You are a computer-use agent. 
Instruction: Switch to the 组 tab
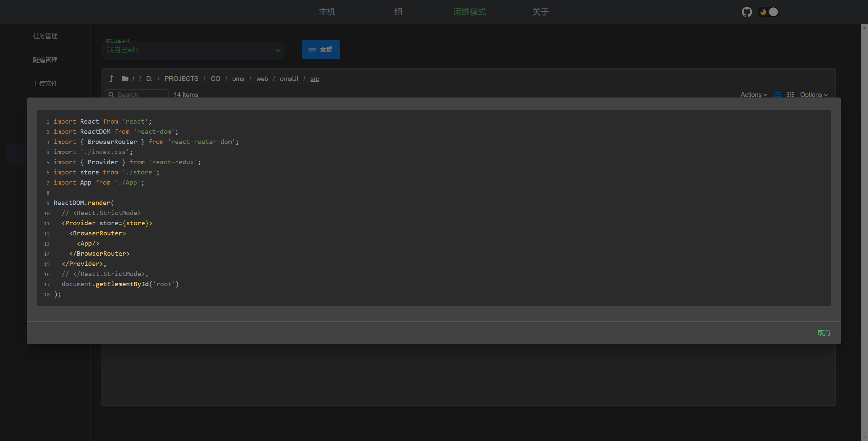click(x=398, y=12)
